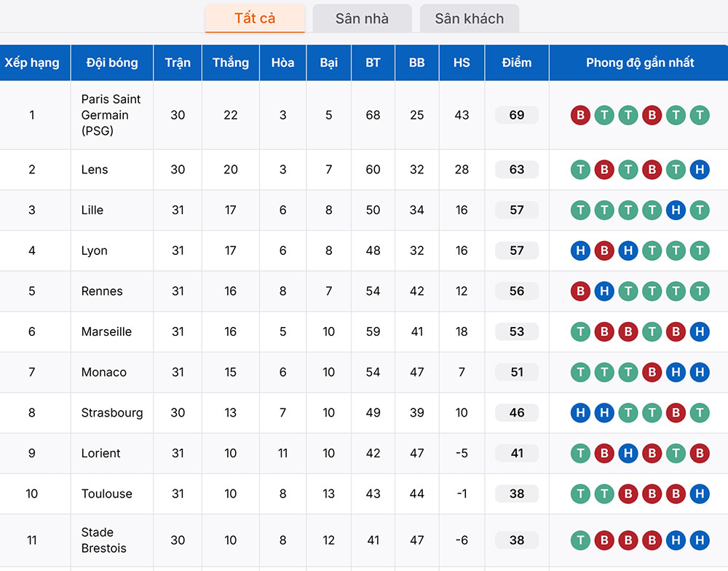Switch to the Sân nhà tab

[362, 19]
